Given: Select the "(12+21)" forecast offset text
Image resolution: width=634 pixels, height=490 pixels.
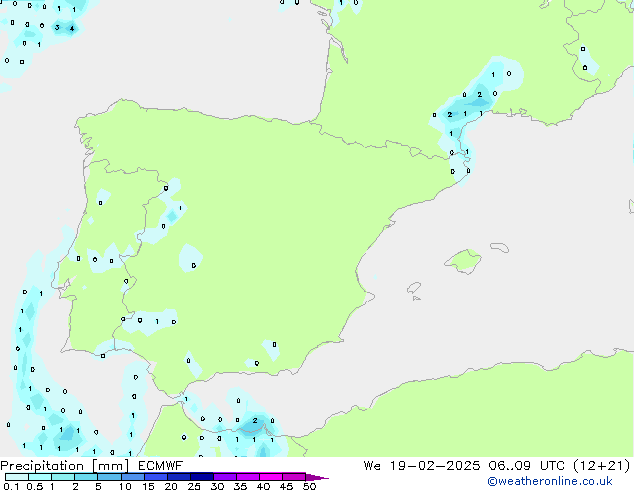Looking at the screenshot, I should coord(602,465).
